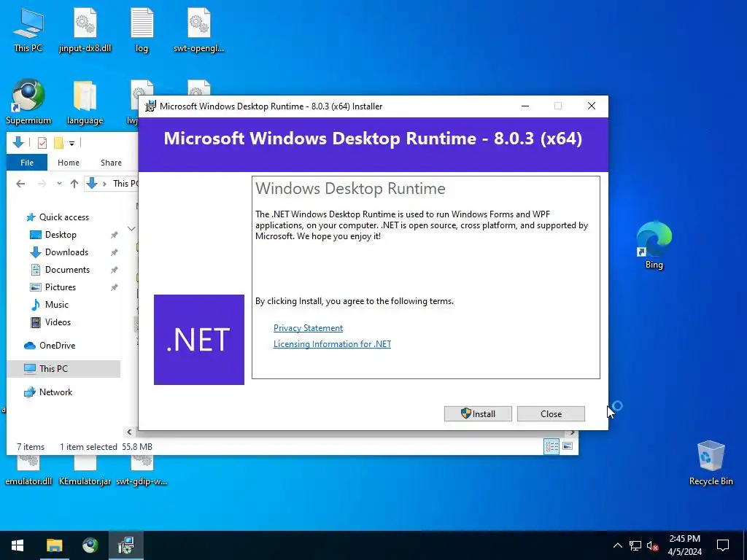Open File Explorer from taskbar
This screenshot has width=747, height=560.
[54, 545]
